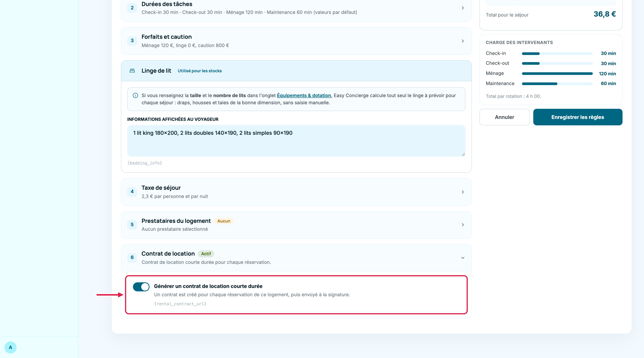Click the Check-out duration bar
This screenshot has width=644, height=358.
pyautogui.click(x=557, y=63)
